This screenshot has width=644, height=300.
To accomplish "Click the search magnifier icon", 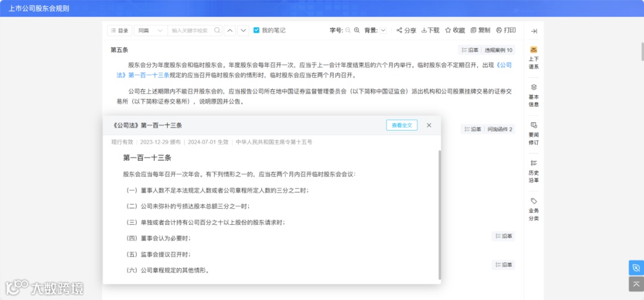I will pos(217,30).
